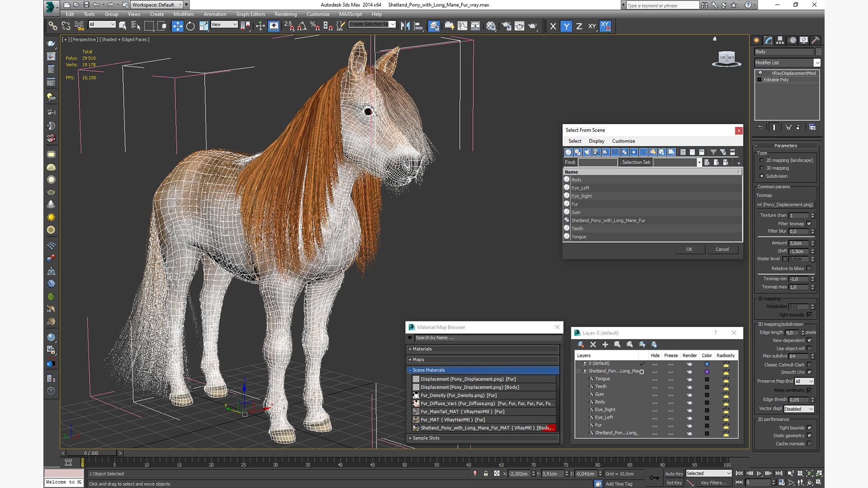868x488 pixels.
Task: Select the 2D mapping (landscape) radio button
Action: [762, 160]
